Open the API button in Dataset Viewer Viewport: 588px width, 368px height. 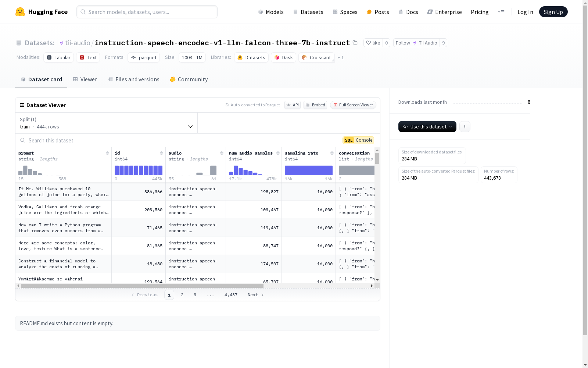pyautogui.click(x=293, y=105)
